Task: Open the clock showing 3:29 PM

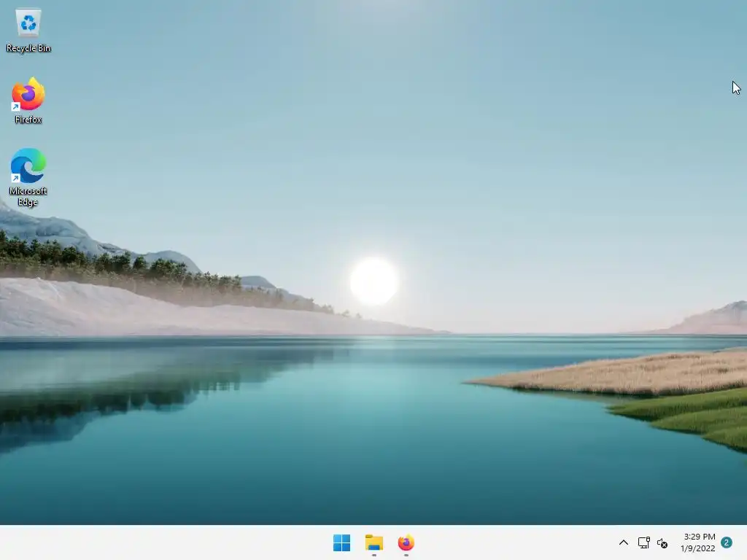Action: tap(700, 537)
